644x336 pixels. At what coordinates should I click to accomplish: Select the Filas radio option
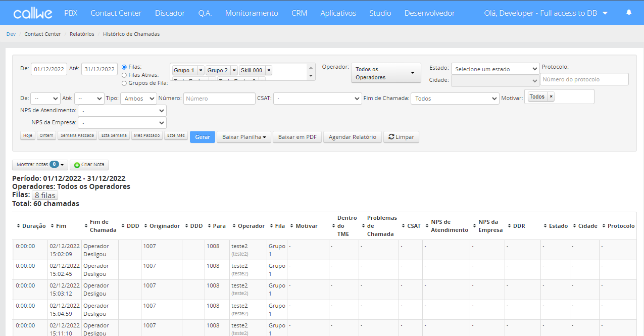124,67
